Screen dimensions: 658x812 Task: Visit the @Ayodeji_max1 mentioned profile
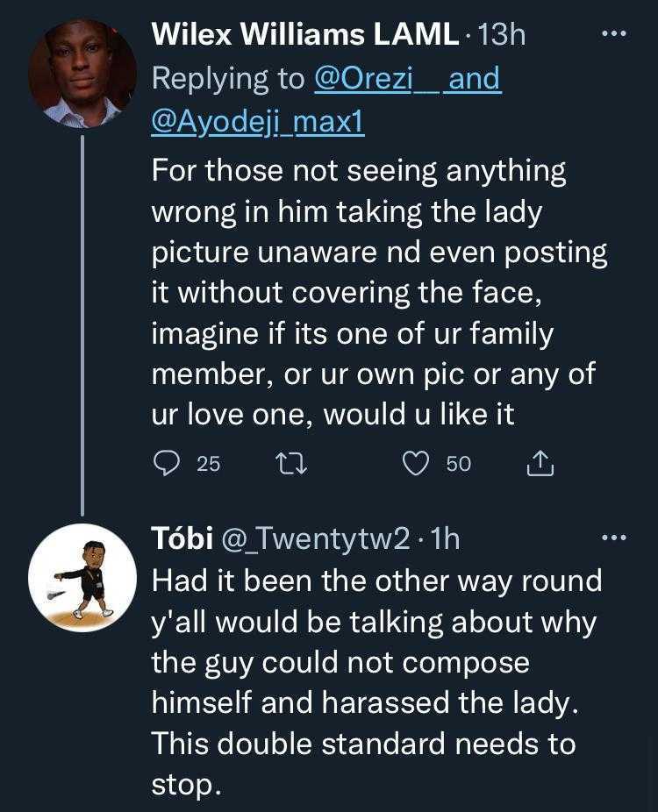coord(258,123)
